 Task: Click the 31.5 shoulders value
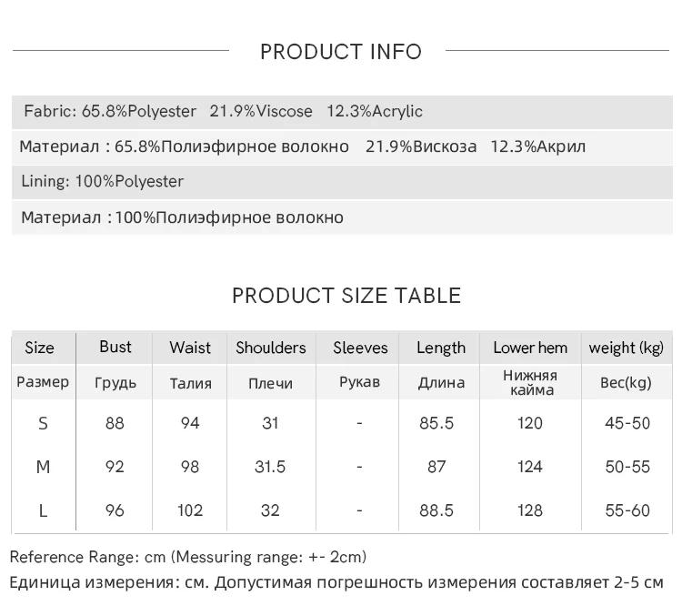(x=270, y=467)
